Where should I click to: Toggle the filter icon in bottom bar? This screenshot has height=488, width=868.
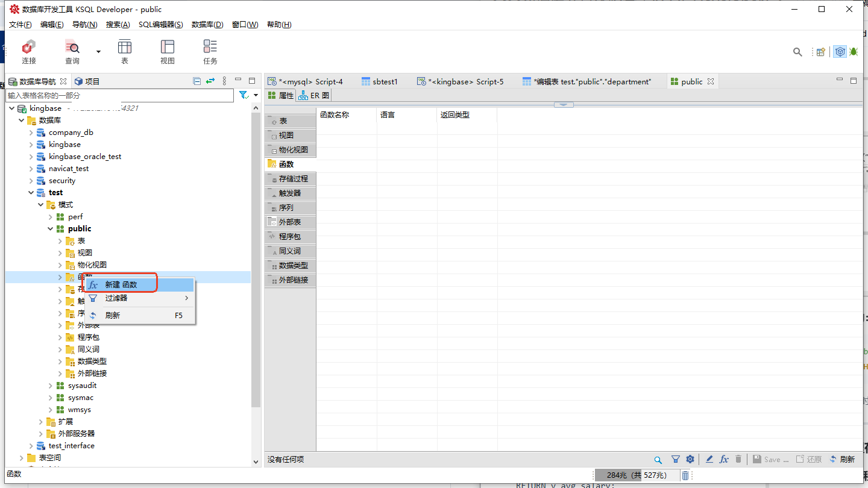pyautogui.click(x=676, y=459)
